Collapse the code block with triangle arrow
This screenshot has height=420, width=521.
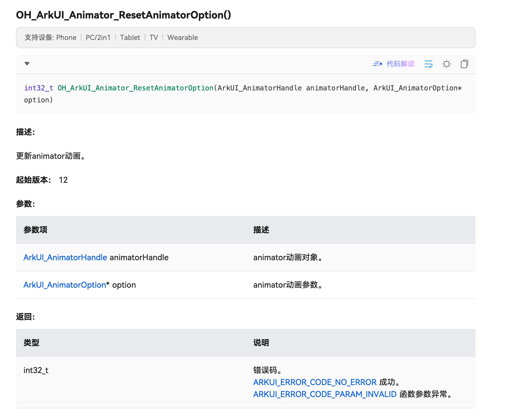[27, 64]
